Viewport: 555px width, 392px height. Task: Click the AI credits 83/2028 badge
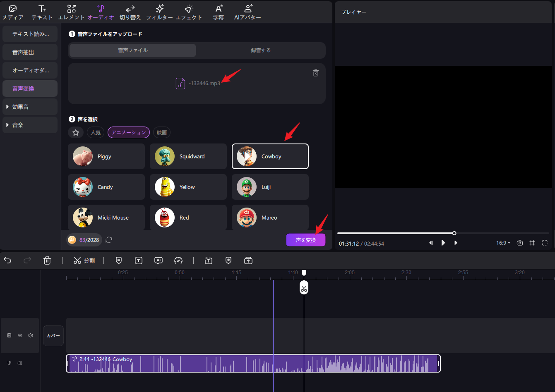pyautogui.click(x=84, y=240)
